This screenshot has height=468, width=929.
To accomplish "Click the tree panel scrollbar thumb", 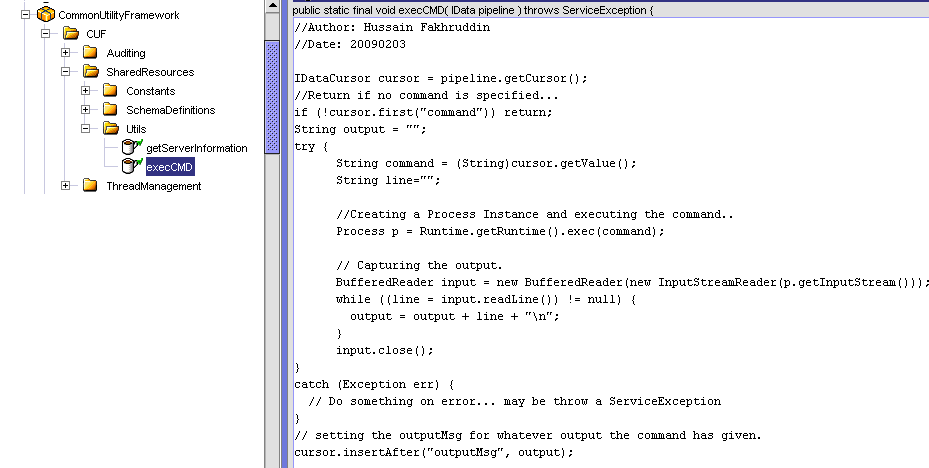I will [272, 97].
